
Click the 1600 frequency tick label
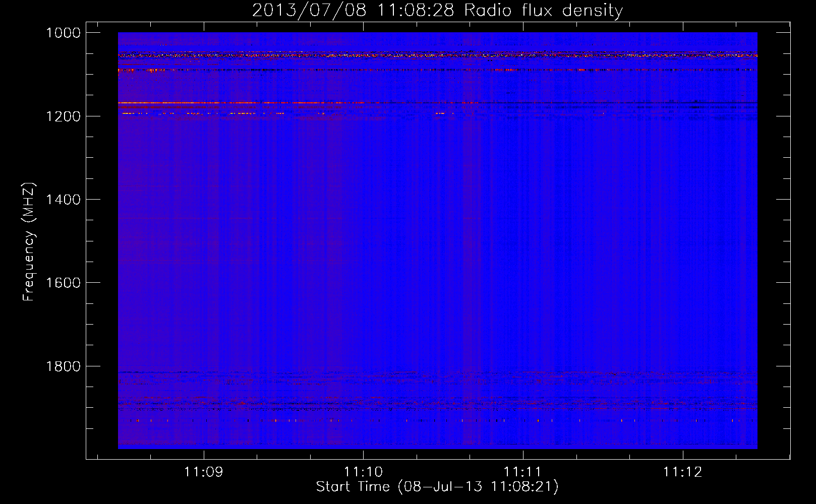pyautogui.click(x=63, y=283)
